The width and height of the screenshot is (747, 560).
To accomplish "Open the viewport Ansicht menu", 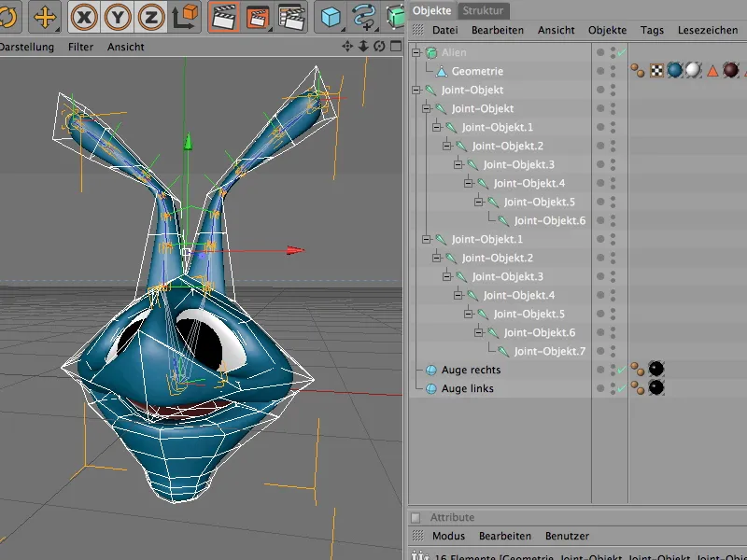I will pyautogui.click(x=126, y=47).
